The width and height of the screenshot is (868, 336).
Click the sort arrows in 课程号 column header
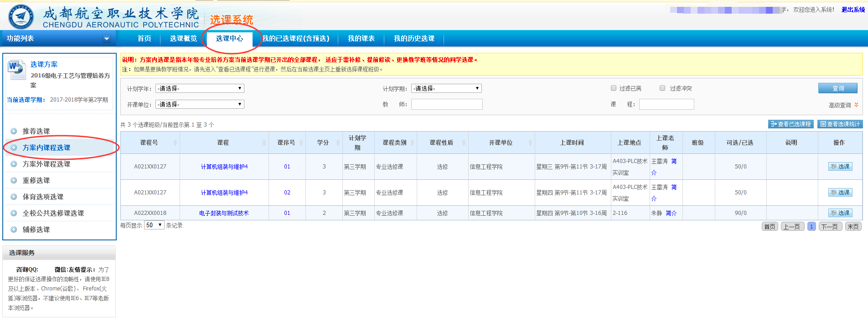tap(176, 143)
